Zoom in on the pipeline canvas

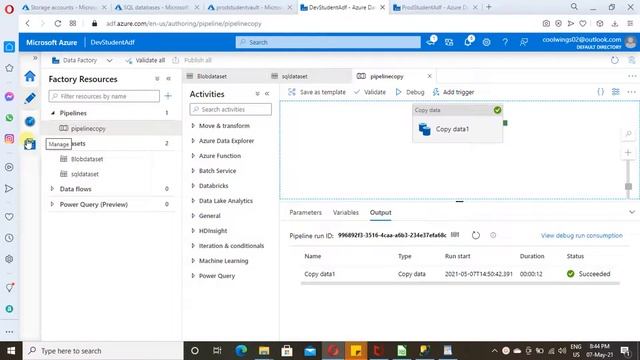click(628, 152)
